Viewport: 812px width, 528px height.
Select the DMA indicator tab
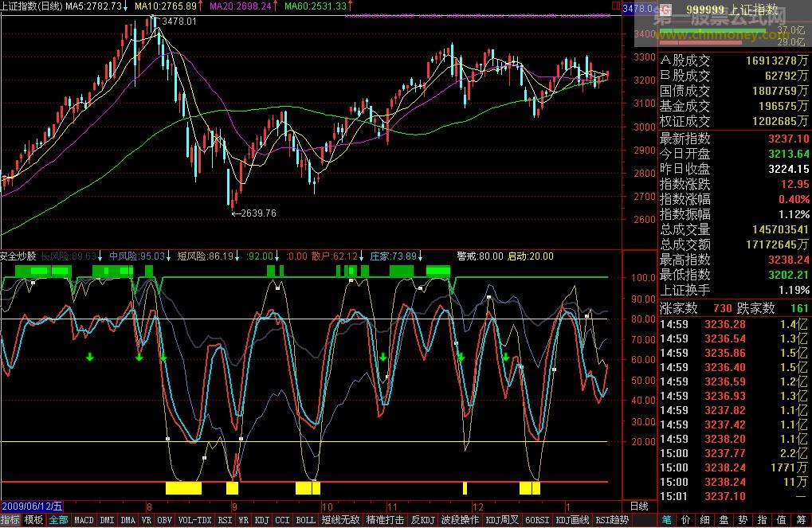point(127,520)
